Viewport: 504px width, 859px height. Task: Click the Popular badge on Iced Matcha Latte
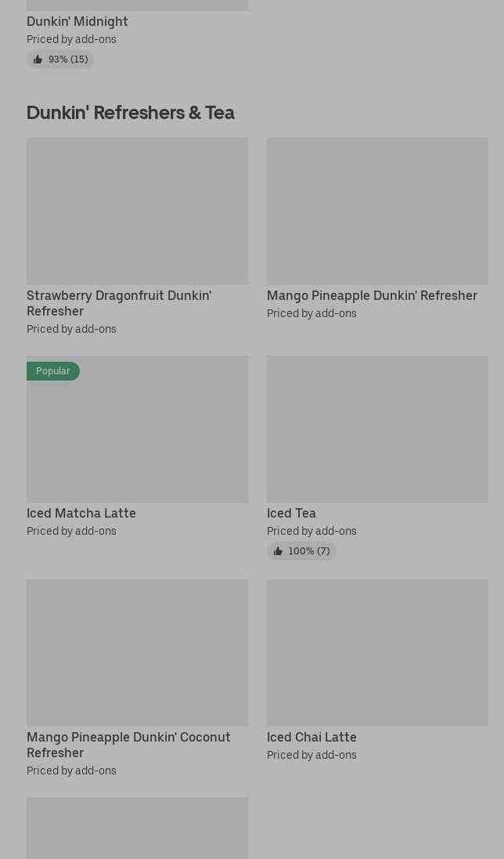(53, 371)
